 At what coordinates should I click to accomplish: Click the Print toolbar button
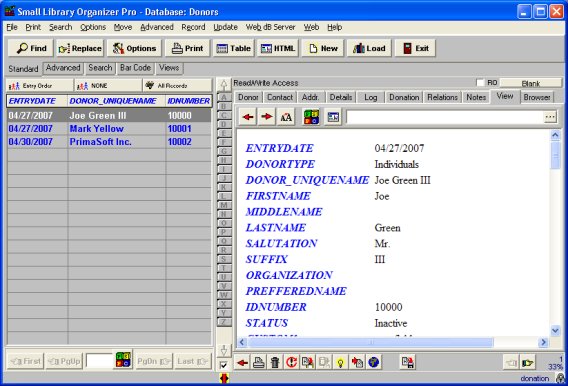187,48
